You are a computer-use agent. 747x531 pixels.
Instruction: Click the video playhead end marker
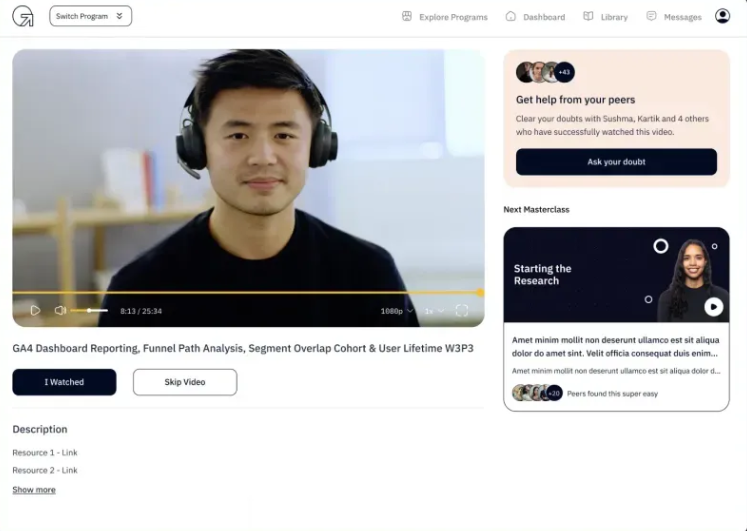[x=480, y=292]
